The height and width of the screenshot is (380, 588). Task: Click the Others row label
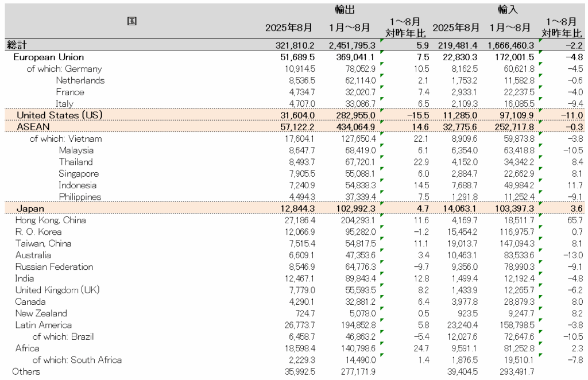(x=26, y=371)
